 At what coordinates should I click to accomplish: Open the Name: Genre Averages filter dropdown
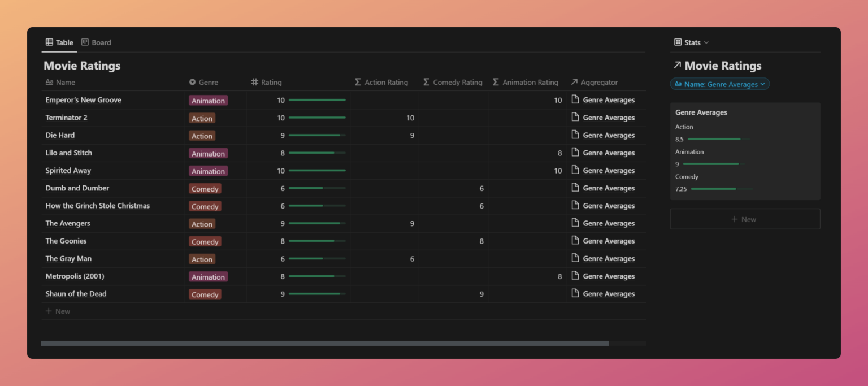coord(719,84)
